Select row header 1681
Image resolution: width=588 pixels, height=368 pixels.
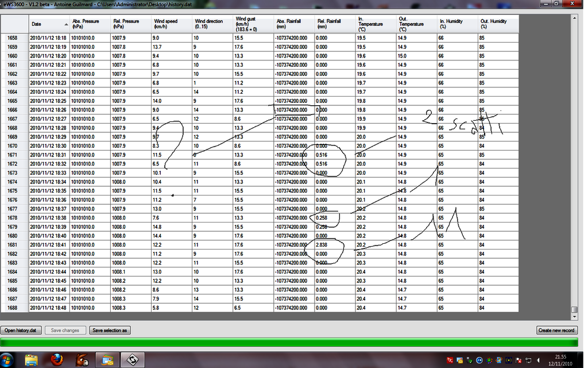[14, 245]
